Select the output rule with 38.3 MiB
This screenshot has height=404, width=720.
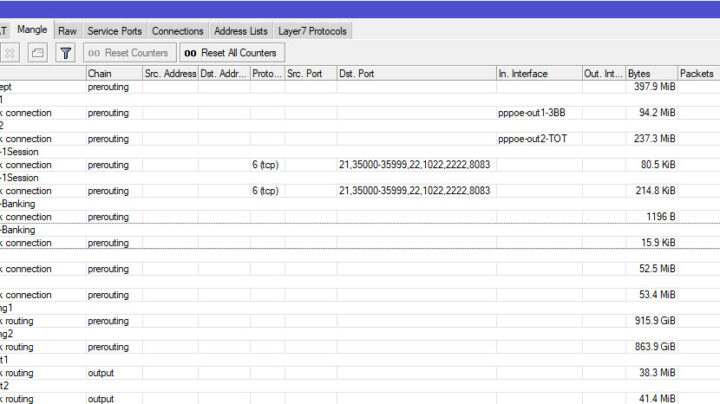click(400, 373)
